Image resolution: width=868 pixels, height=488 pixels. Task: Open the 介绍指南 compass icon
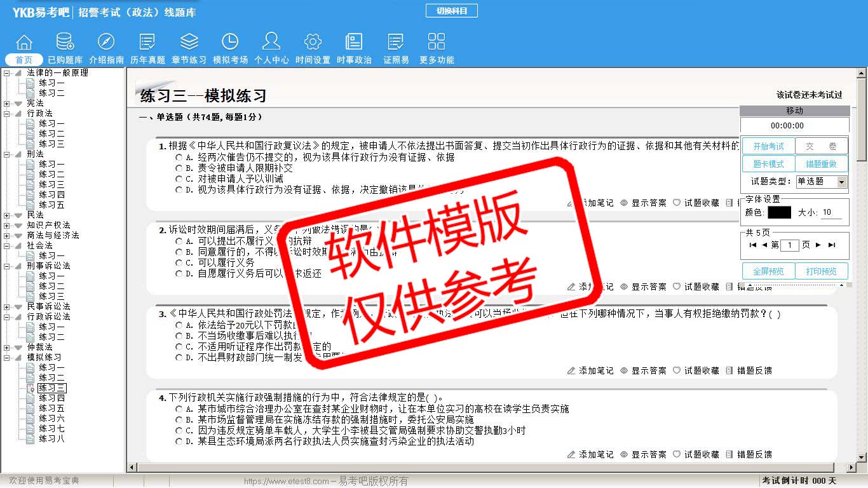click(x=106, y=43)
